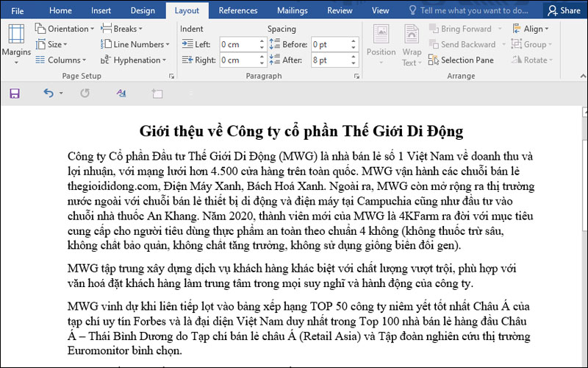Click the text styling 'A' quick access icon
The height and width of the screenshot is (368, 588).
coord(121,93)
